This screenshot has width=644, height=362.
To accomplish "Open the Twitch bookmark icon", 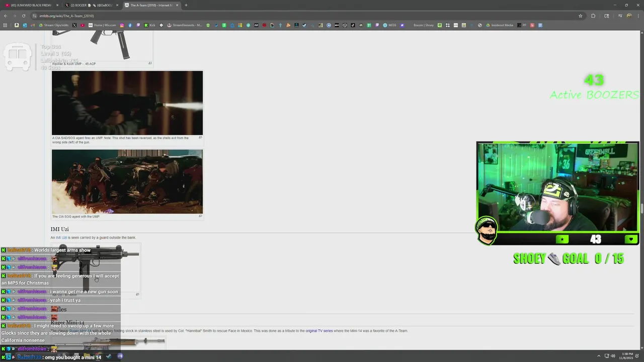I will [x=138, y=25].
